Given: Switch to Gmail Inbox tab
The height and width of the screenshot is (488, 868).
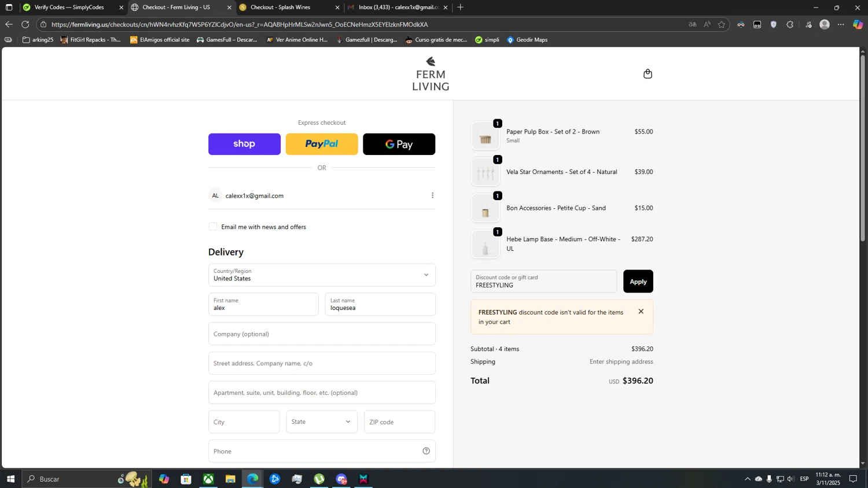Looking at the screenshot, I should (x=398, y=8).
